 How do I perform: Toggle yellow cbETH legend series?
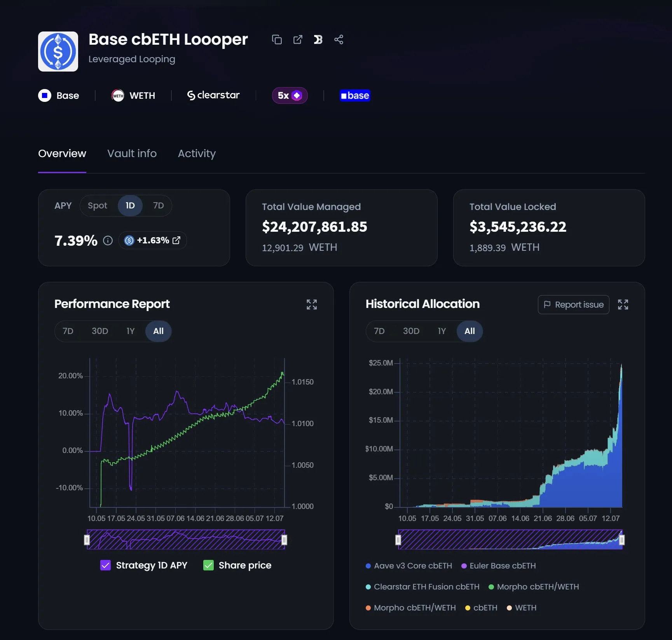point(481,608)
